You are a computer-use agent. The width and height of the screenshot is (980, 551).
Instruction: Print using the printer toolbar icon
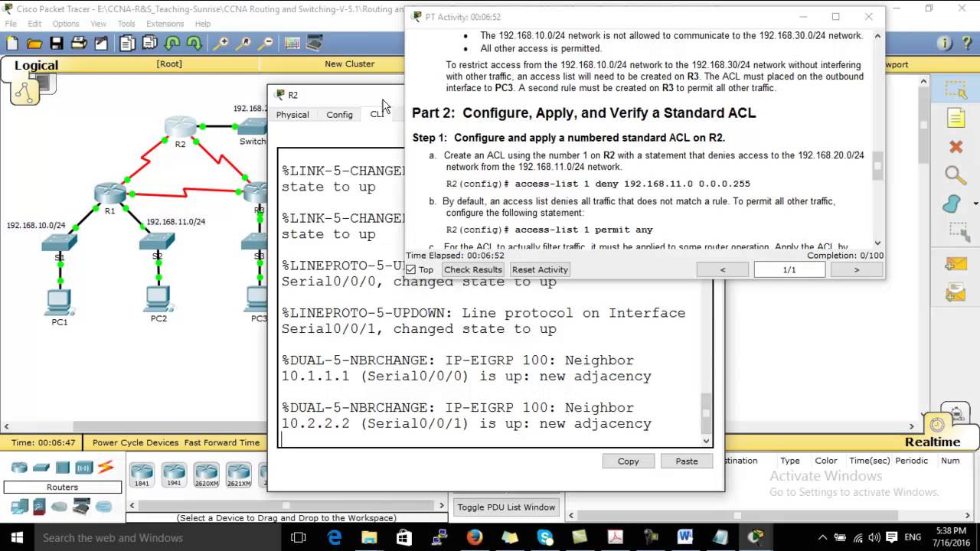tap(79, 44)
